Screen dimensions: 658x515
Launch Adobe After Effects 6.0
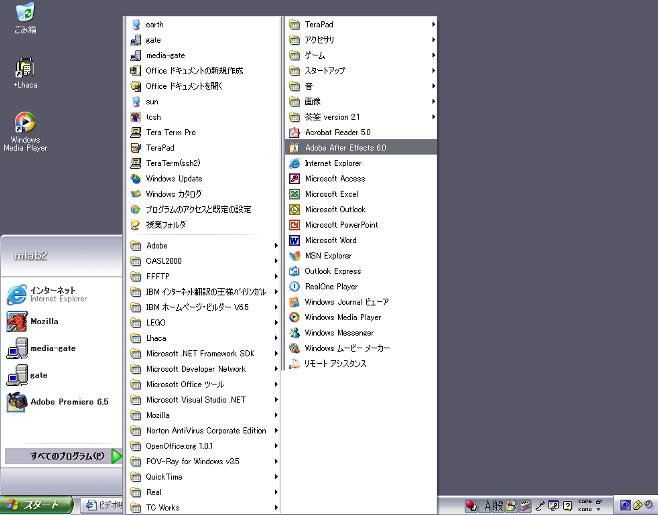click(361, 148)
